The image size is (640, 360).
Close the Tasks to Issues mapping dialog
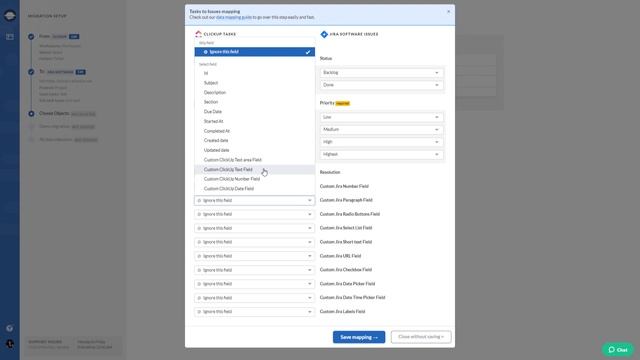tap(449, 11)
